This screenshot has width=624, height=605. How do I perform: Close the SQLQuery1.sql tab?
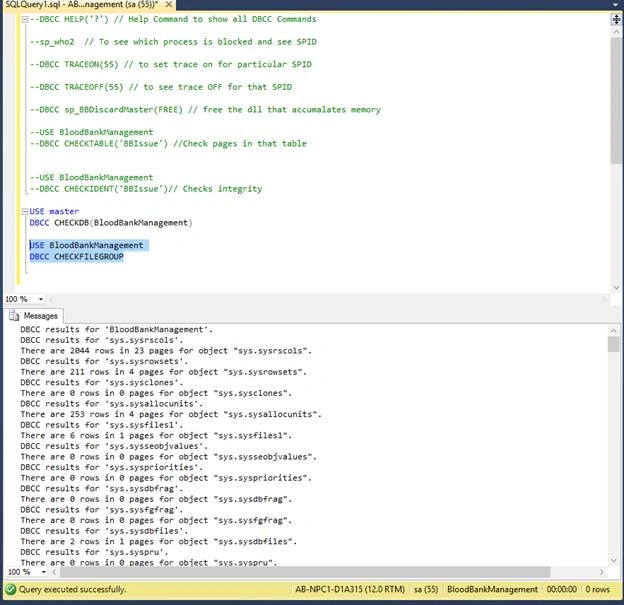169,4
